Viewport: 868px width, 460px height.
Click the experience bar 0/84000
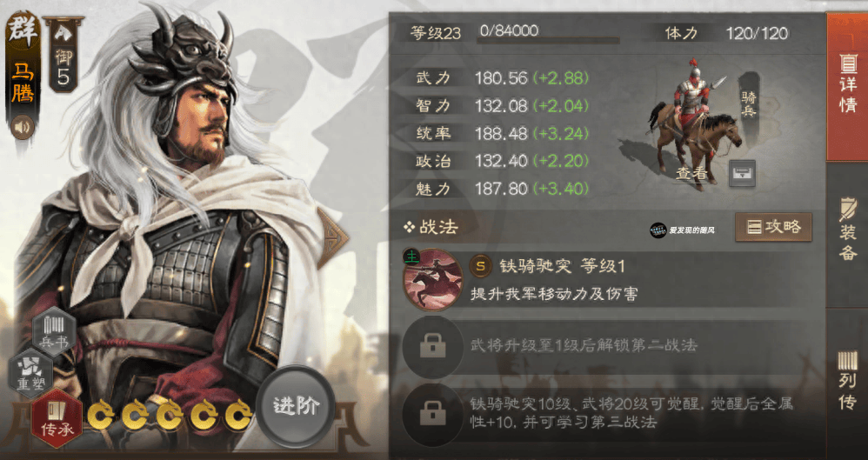coord(548,34)
